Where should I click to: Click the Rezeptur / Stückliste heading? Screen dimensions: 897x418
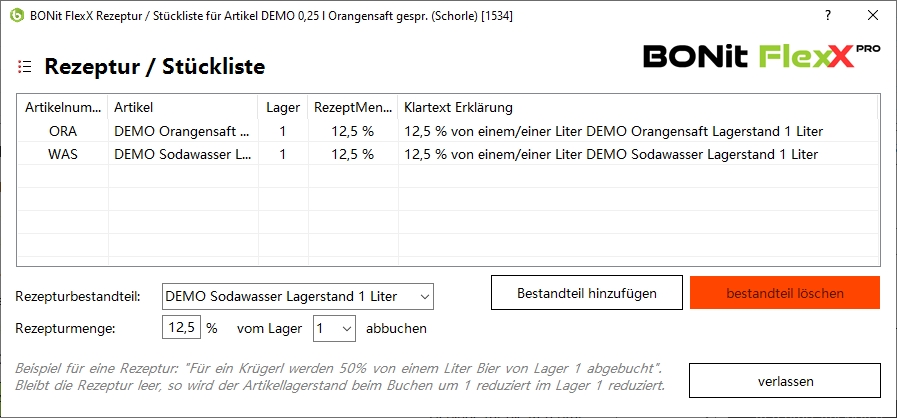click(x=154, y=67)
